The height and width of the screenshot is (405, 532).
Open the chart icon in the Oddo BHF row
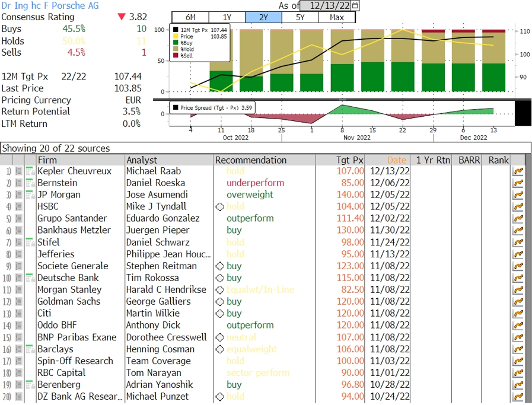[x=518, y=326]
